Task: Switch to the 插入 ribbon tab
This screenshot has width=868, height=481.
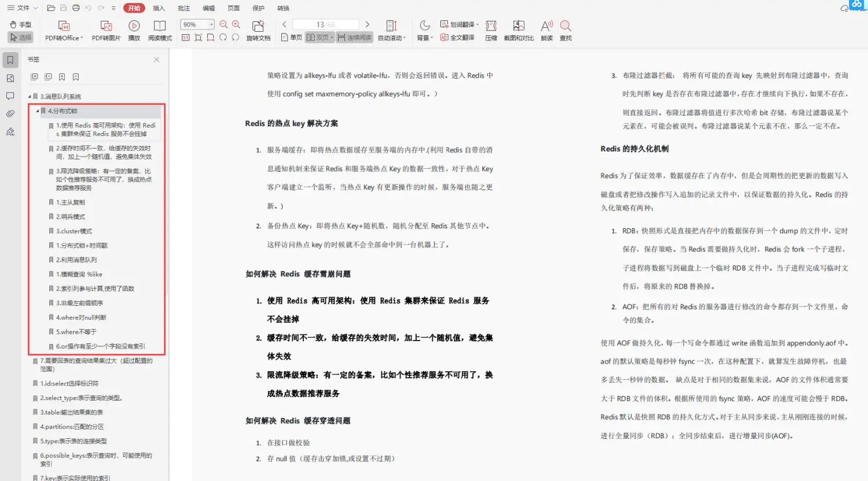Action: coord(159,8)
